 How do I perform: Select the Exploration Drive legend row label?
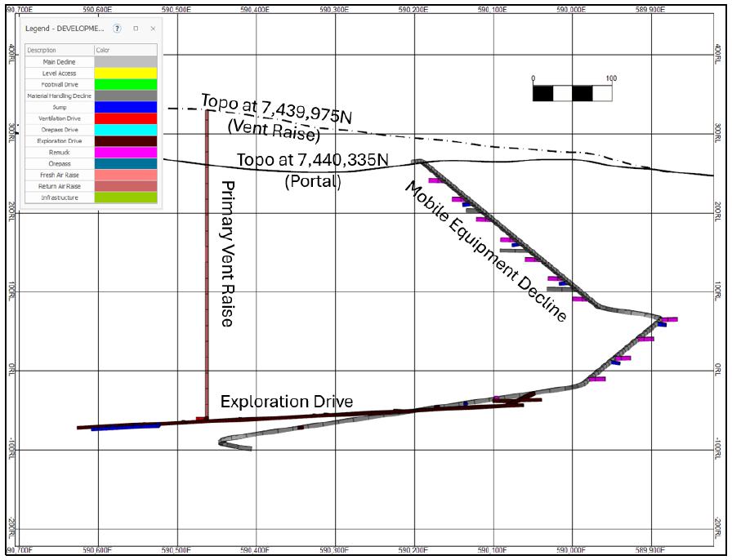60,141
